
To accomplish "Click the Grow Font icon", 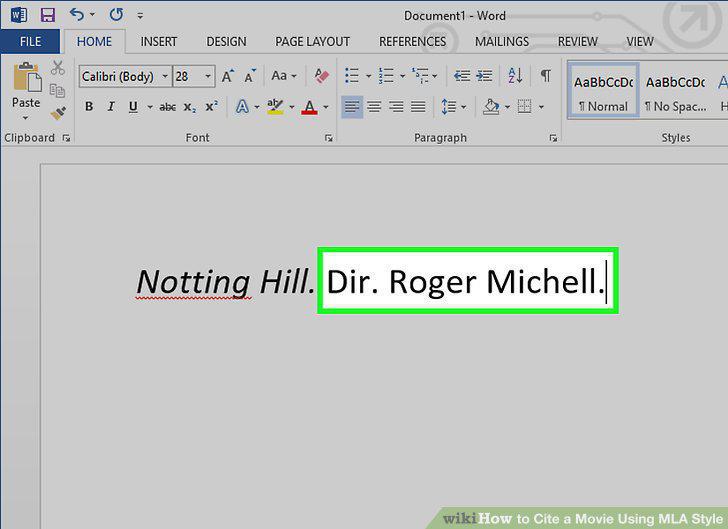I will [x=228, y=76].
